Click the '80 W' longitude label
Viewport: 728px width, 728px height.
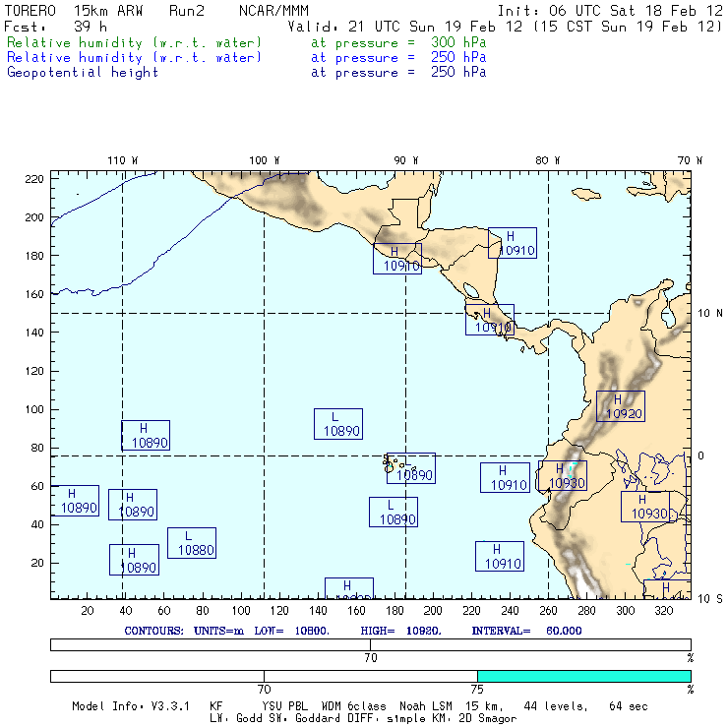coord(547,160)
